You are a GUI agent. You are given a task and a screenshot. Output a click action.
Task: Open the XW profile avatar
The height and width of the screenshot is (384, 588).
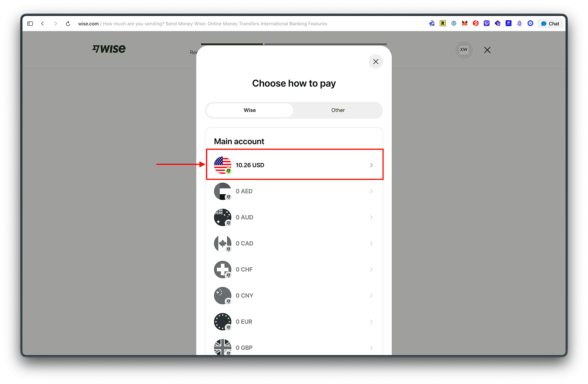pyautogui.click(x=464, y=50)
